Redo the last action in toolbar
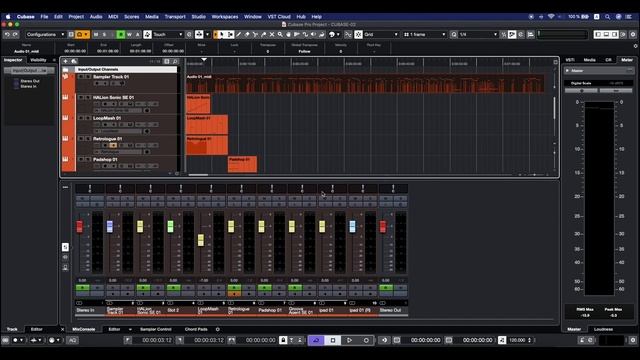Screen dimensions: 640x360 point(15,35)
